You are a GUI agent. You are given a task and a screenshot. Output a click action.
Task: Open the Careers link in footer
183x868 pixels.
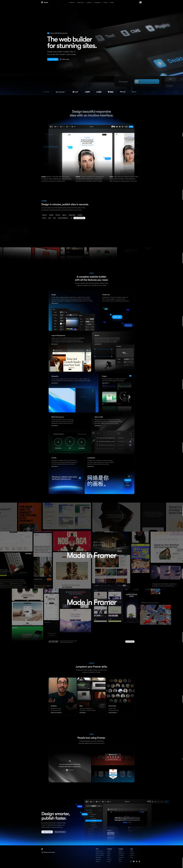[109, 851]
